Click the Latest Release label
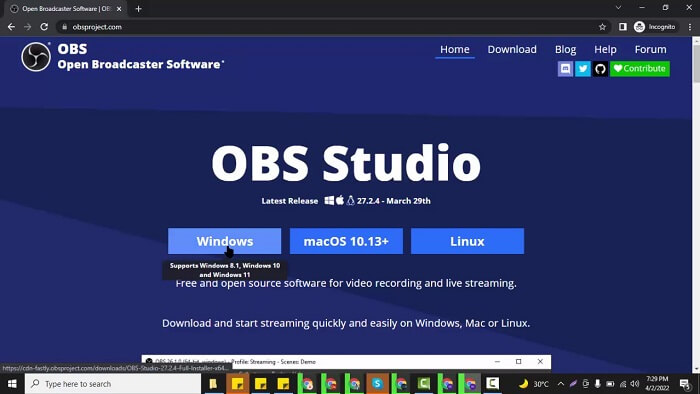Image resolution: width=700 pixels, height=394 pixels. 290,201
